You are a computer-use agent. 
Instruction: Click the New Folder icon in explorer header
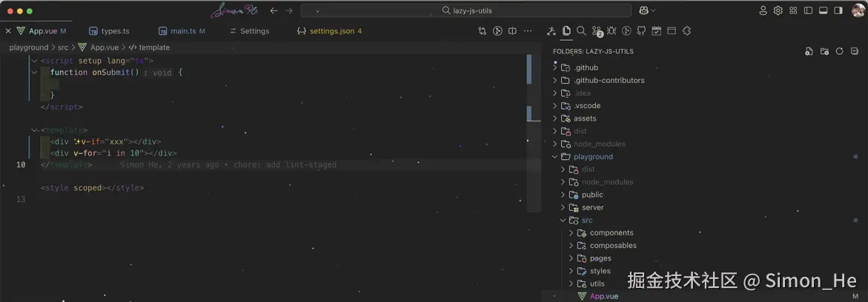[824, 51]
